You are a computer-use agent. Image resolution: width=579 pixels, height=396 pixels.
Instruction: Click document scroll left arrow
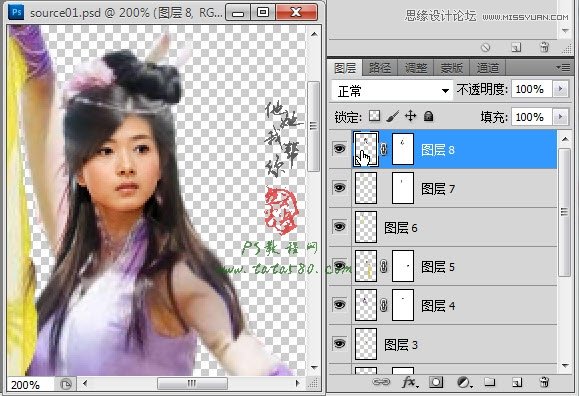(x=85, y=383)
